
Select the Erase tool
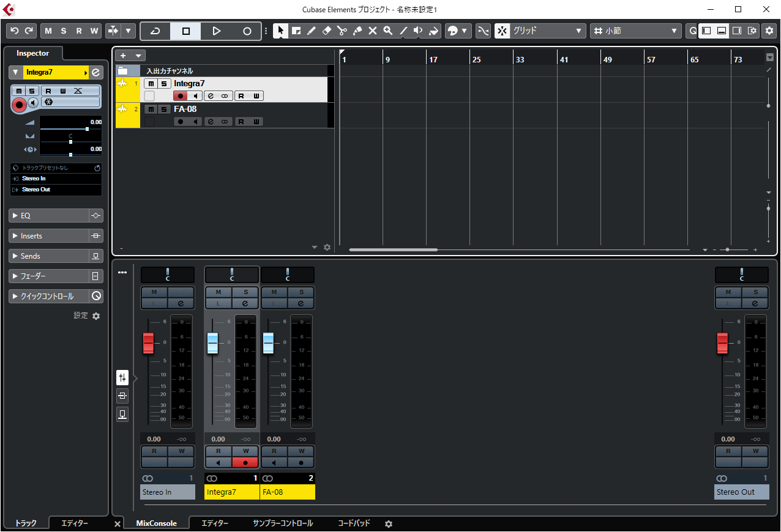point(327,31)
